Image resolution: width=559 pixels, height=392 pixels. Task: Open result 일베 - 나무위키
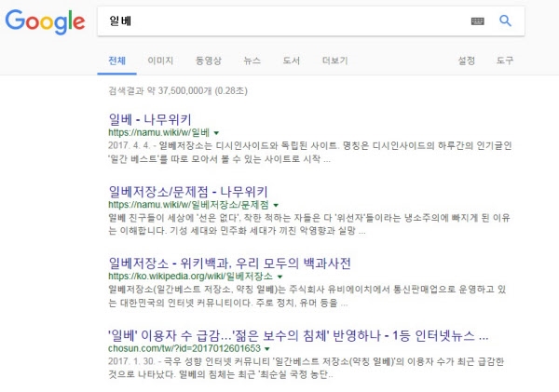click(x=150, y=119)
